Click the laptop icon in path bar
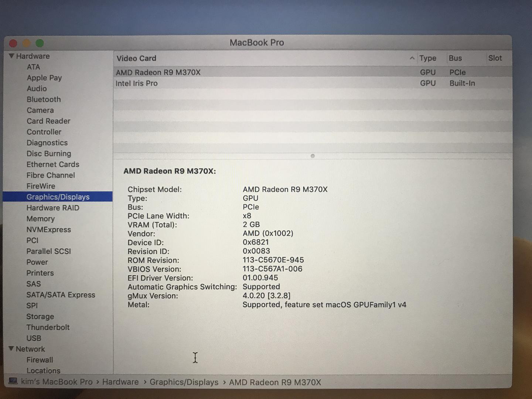Screen dimensions: 532x399 tap(13, 381)
